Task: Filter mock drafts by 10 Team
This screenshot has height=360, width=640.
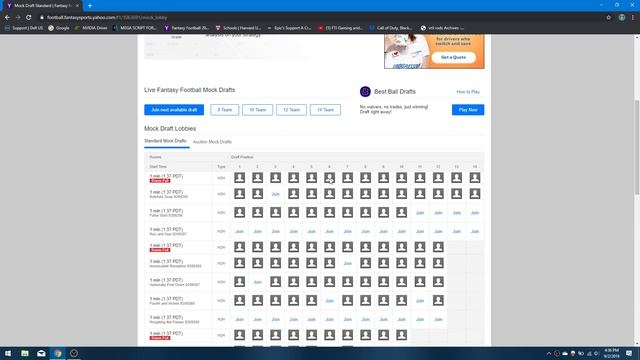Action: coord(258,110)
